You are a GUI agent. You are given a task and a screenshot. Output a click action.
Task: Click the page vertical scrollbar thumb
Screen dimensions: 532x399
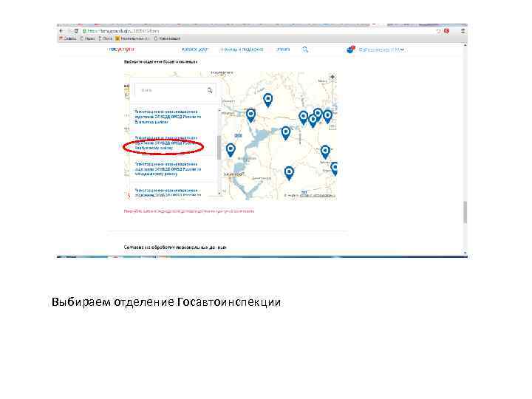[465, 212]
